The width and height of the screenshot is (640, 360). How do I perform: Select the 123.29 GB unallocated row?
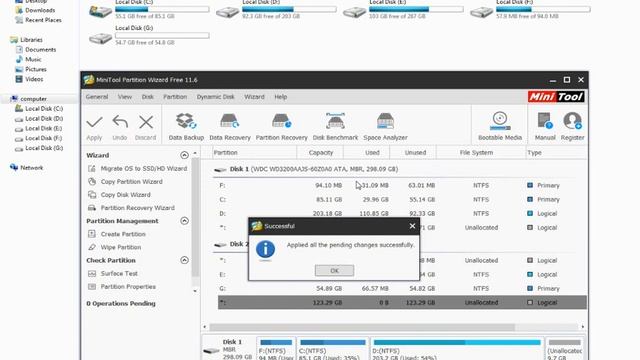(x=402, y=302)
